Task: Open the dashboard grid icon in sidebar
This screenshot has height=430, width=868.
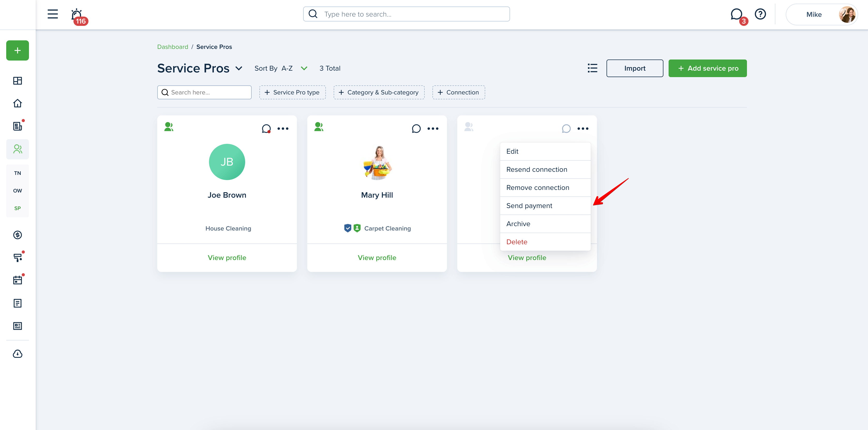Action: pos(18,81)
